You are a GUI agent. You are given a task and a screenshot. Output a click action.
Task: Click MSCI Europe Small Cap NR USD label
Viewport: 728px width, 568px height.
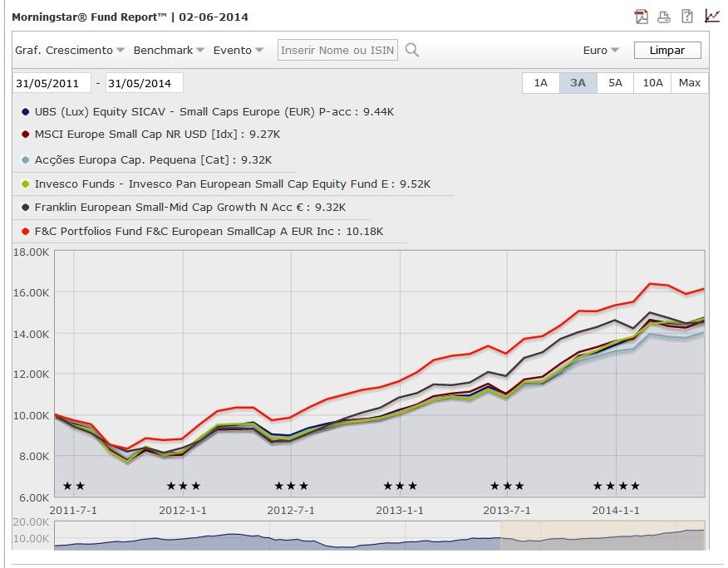(x=157, y=135)
